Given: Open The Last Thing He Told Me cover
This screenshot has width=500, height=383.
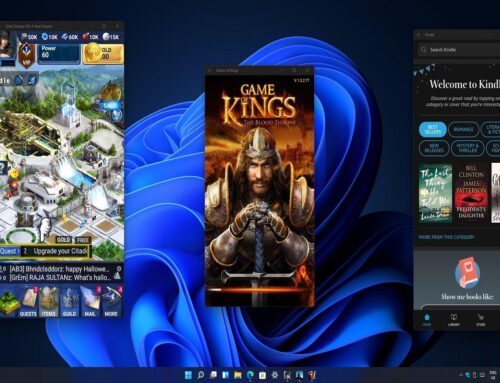Looking at the screenshot, I should click(x=435, y=193).
